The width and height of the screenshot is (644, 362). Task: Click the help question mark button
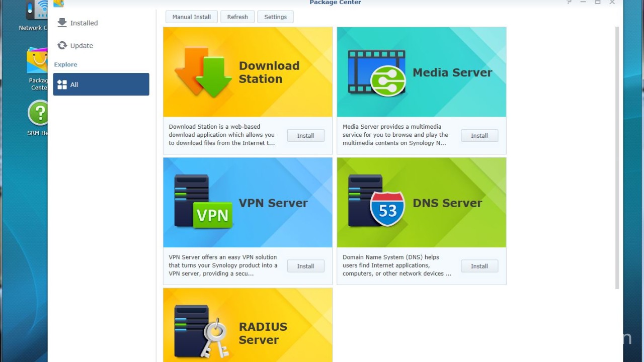[569, 3]
